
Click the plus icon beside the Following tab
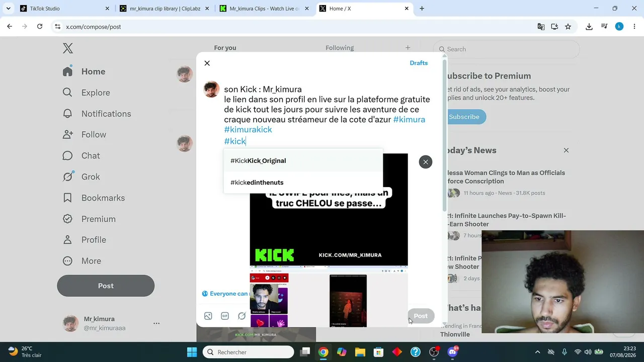(x=408, y=48)
